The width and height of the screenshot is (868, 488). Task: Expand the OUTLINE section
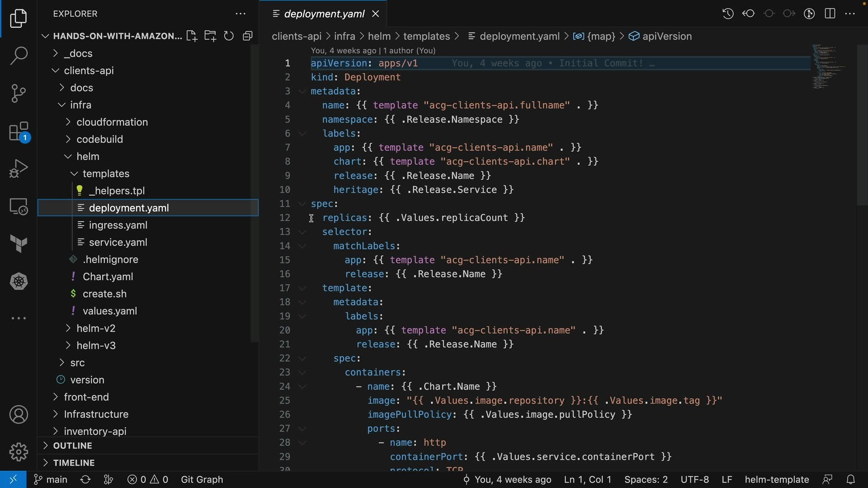72,446
